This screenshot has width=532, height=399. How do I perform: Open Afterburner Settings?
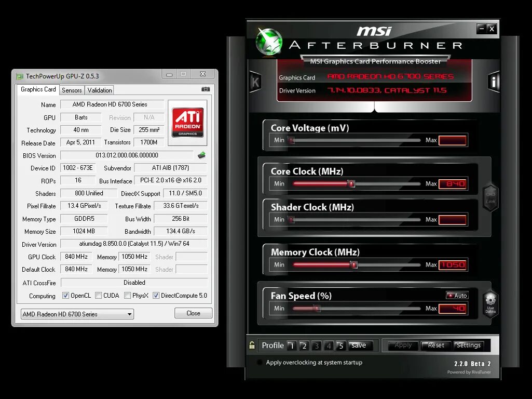click(469, 345)
